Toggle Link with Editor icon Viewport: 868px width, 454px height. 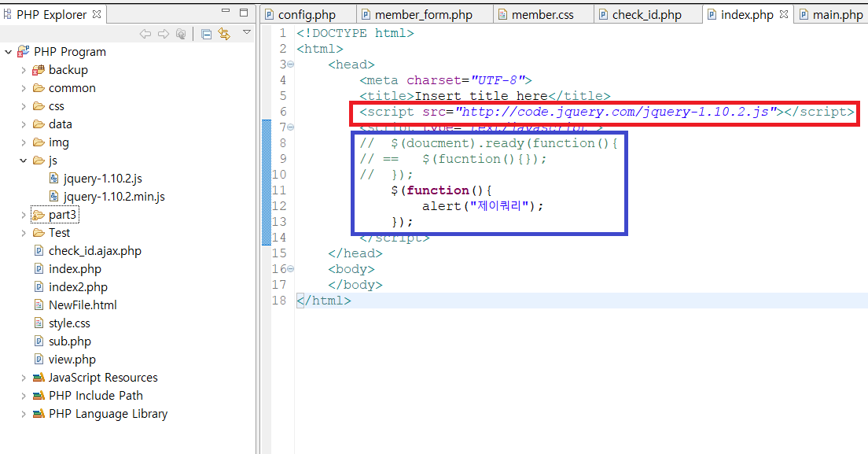(224, 34)
